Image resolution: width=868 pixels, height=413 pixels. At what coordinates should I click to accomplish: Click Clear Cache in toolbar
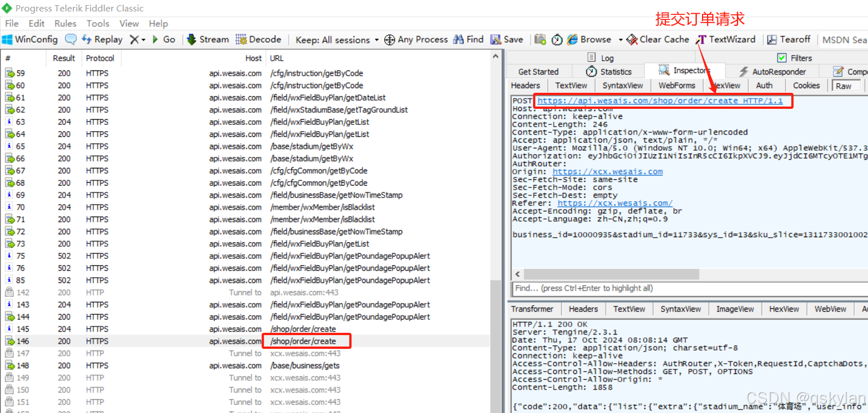(657, 40)
